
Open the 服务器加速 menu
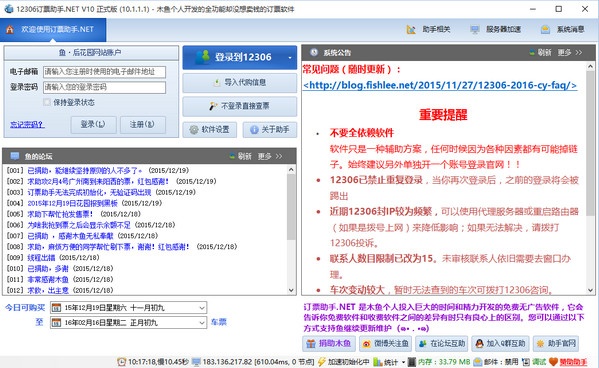click(x=495, y=29)
